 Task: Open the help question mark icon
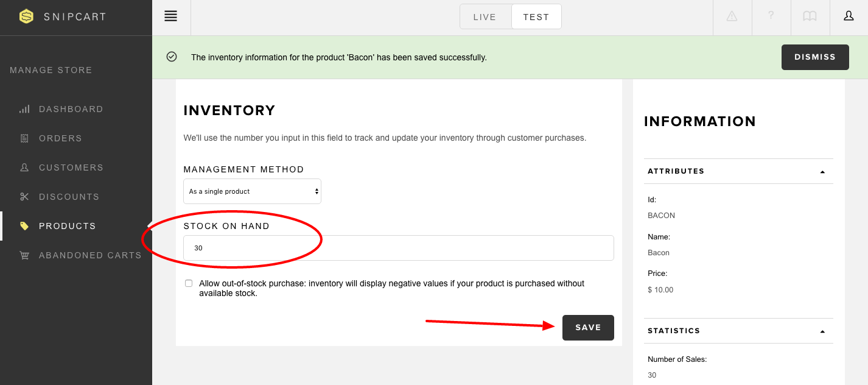771,16
